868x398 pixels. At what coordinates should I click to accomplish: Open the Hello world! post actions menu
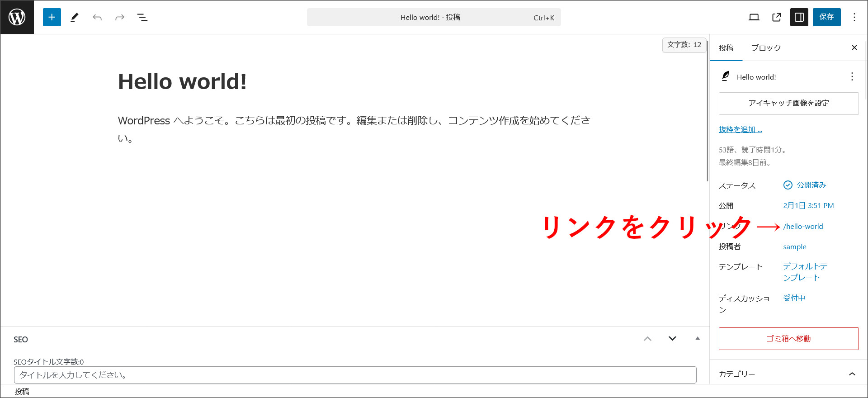(852, 76)
